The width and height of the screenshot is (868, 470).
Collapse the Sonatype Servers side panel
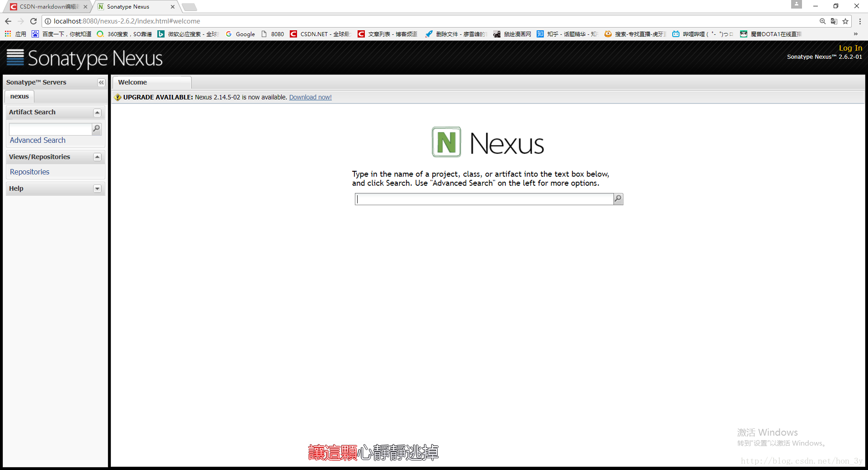pyautogui.click(x=101, y=82)
